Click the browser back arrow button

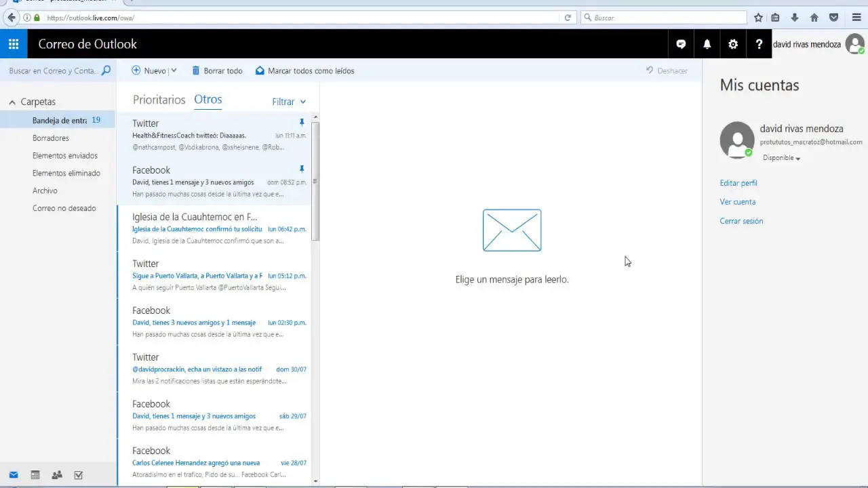[11, 18]
